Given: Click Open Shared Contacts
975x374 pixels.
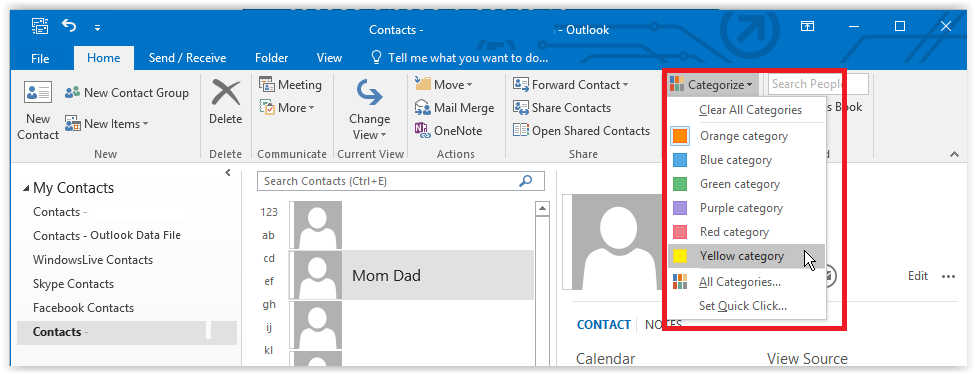Looking at the screenshot, I should (x=581, y=131).
